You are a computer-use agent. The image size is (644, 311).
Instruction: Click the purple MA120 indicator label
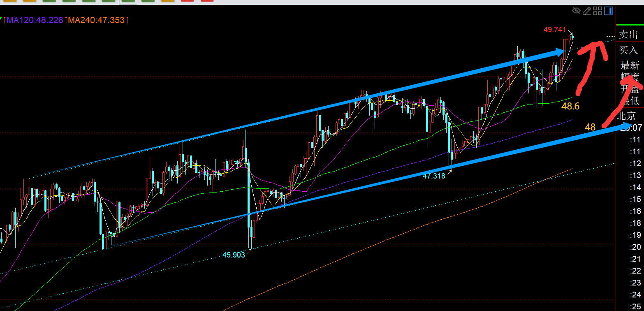(35, 20)
